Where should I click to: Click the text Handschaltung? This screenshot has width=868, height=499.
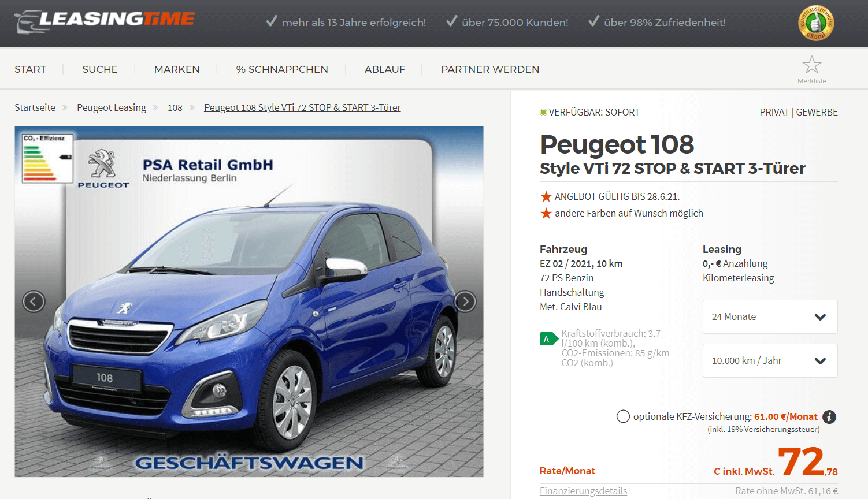(572, 292)
